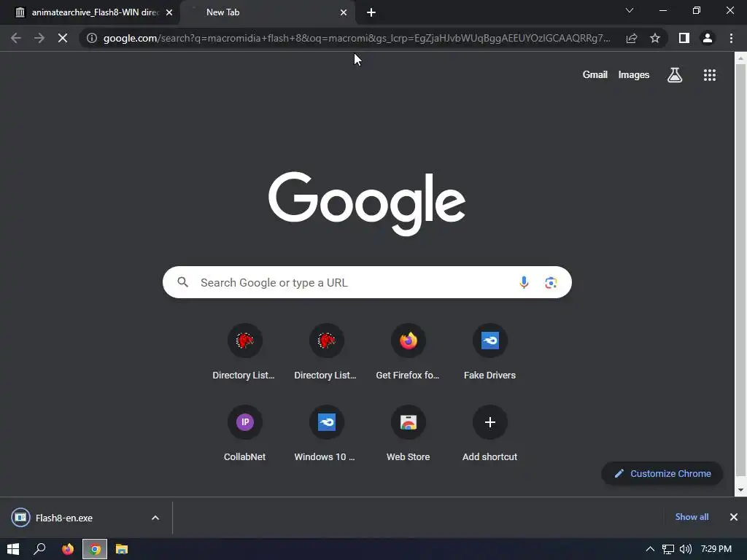Viewport: 747px width, 560px height.
Task: Open Windows taskbar search
Action: (39, 549)
